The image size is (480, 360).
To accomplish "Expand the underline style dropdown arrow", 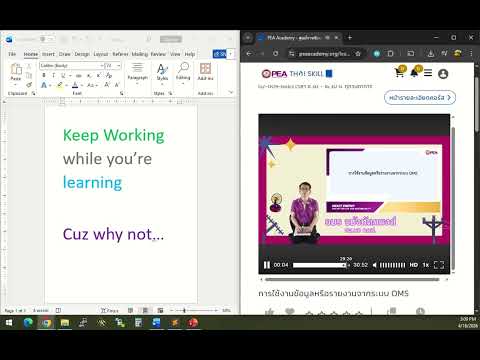I will click(70, 76).
